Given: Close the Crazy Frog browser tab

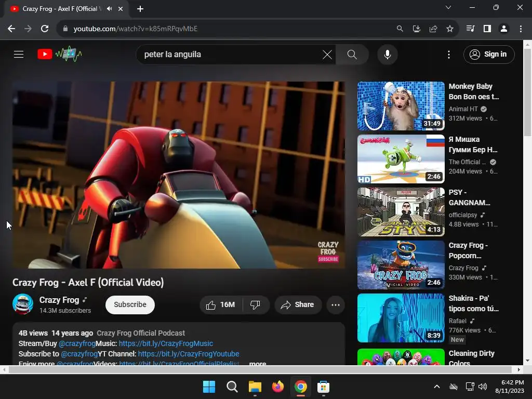Looking at the screenshot, I should 121,9.
